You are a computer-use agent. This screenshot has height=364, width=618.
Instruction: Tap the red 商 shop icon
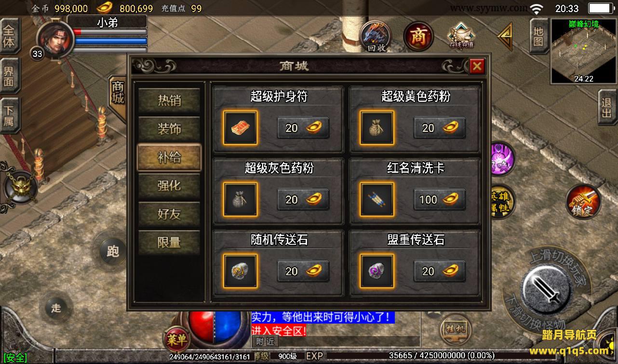pyautogui.click(x=418, y=37)
